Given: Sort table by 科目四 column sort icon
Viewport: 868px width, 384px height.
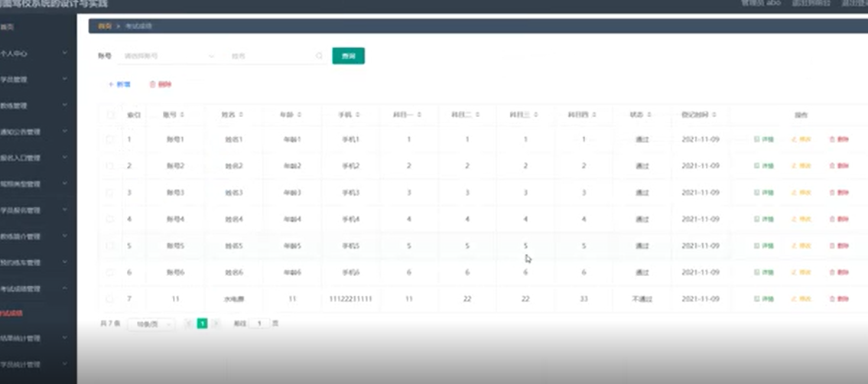Looking at the screenshot, I should (594, 115).
